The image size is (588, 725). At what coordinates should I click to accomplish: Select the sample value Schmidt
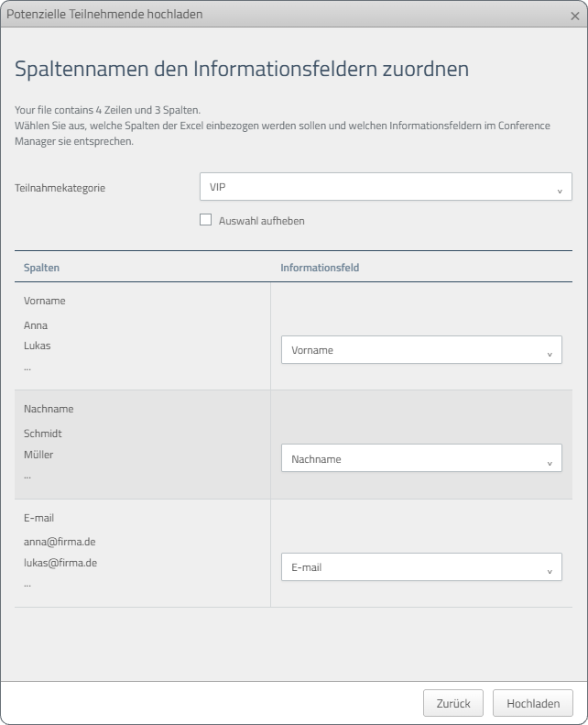(42, 434)
